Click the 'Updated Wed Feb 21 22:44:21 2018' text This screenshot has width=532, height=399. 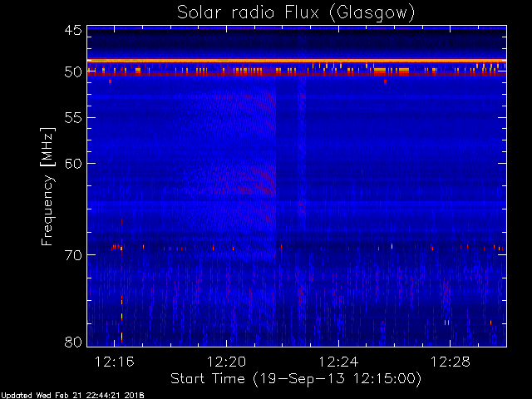tap(72, 396)
